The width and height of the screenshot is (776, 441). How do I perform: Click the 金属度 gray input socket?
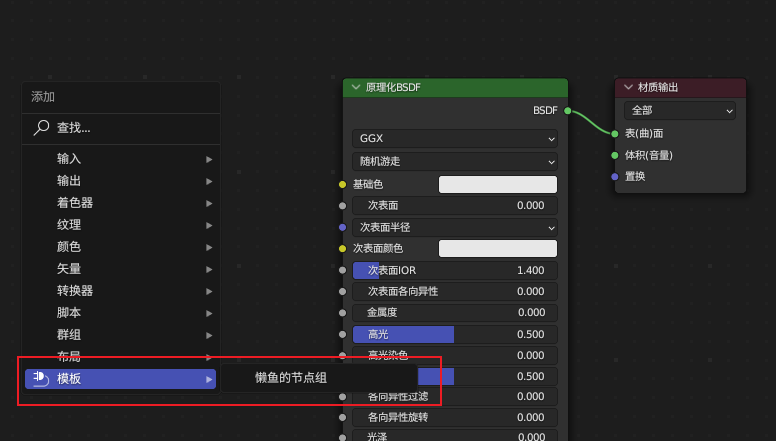pos(342,313)
